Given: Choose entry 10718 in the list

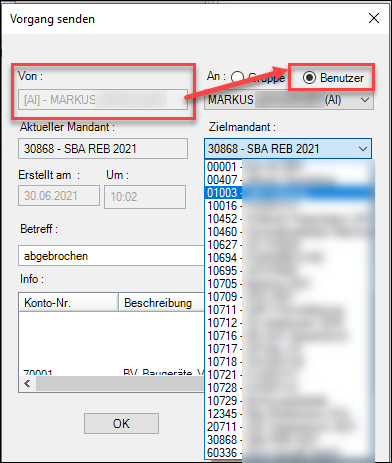Looking at the screenshot, I should tap(289, 362).
